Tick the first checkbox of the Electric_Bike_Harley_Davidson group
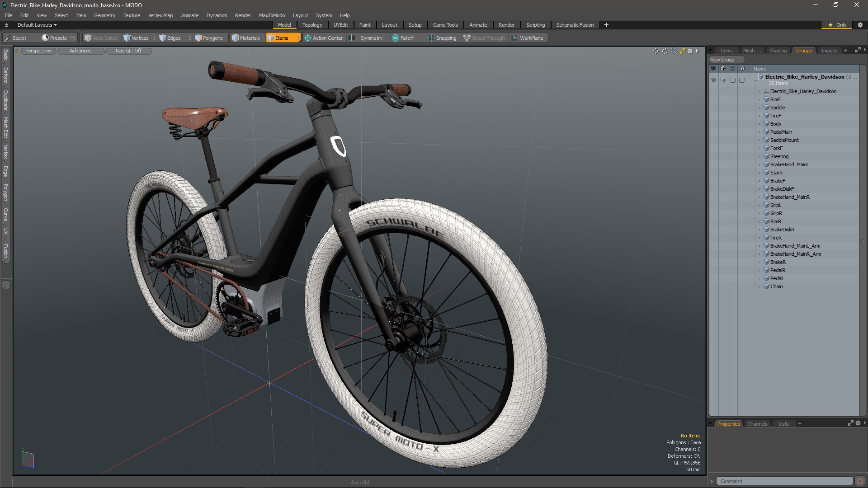 tap(732, 80)
